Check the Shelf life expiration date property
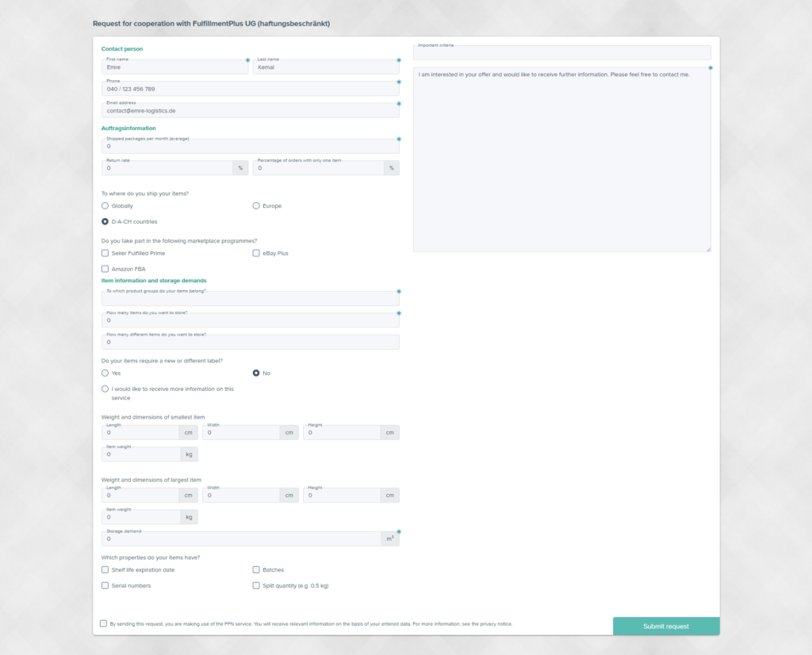Image resolution: width=812 pixels, height=655 pixels. (105, 569)
